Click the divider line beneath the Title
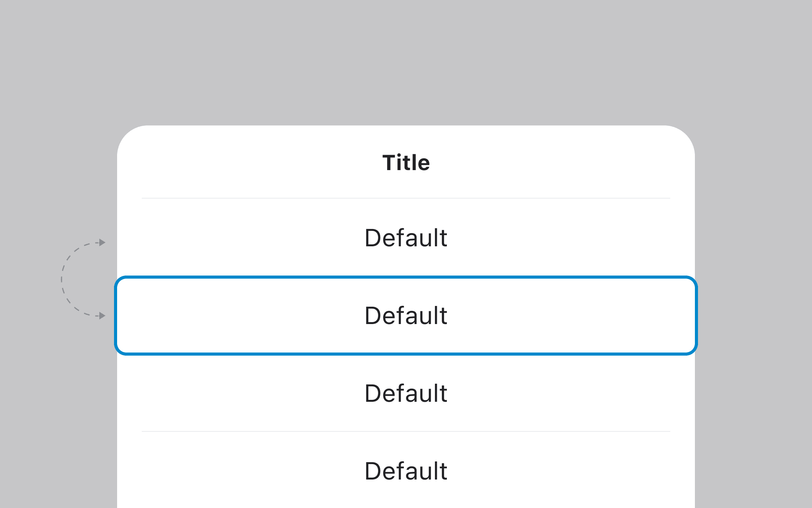 [406, 198]
